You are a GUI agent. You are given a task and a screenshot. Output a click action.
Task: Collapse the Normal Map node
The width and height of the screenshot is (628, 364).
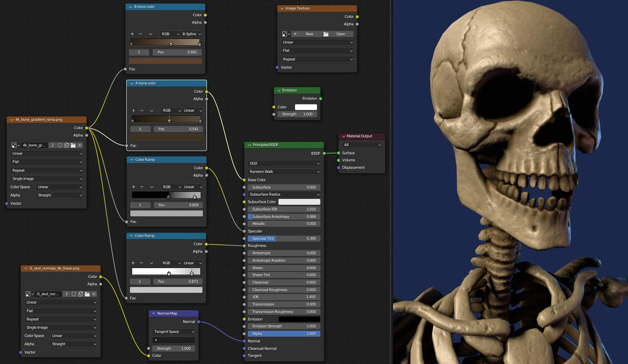click(x=153, y=313)
